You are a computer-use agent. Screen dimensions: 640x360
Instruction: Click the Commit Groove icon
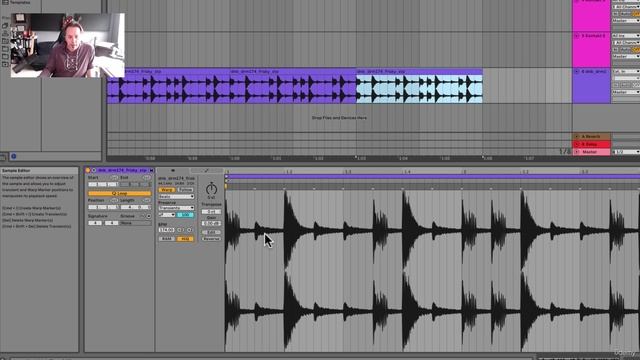[x=149, y=216]
